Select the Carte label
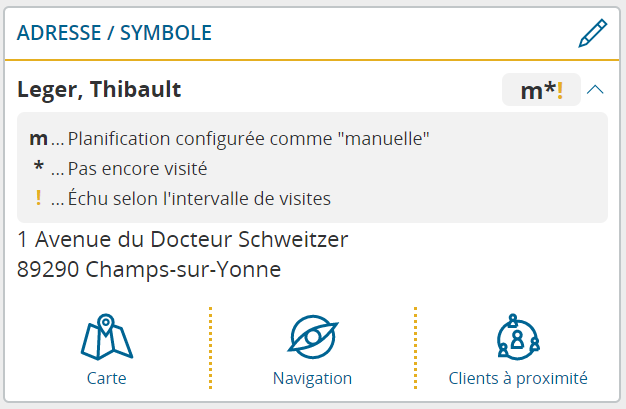The height and width of the screenshot is (409, 626). click(107, 378)
